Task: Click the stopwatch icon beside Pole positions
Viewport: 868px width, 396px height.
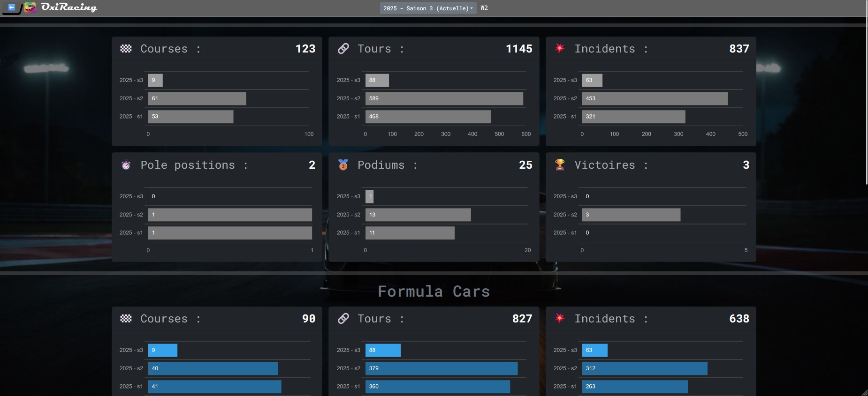Action: pos(126,165)
